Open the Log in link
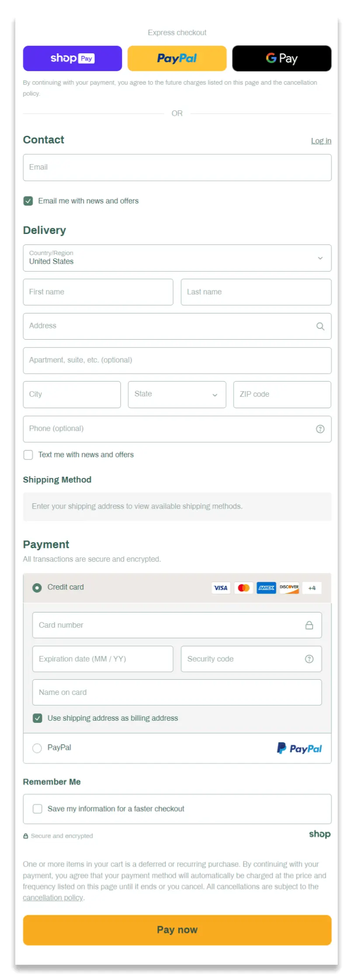The image size is (353, 980). [x=321, y=141]
